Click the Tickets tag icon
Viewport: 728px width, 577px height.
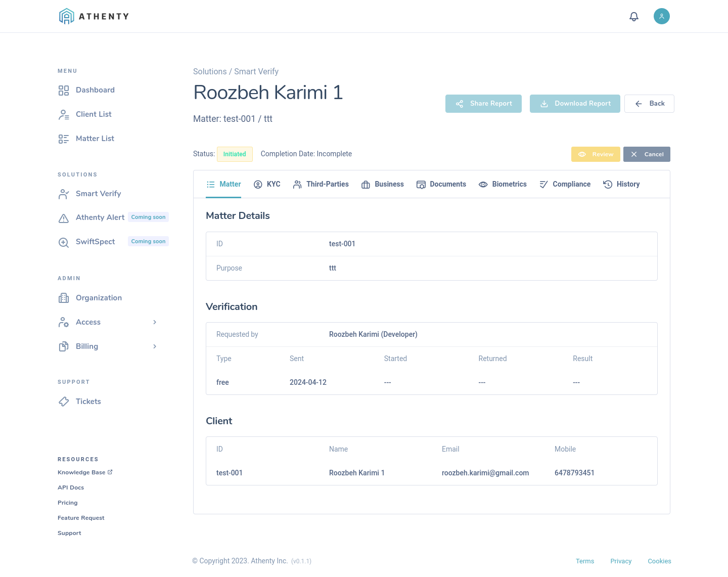[x=64, y=402]
